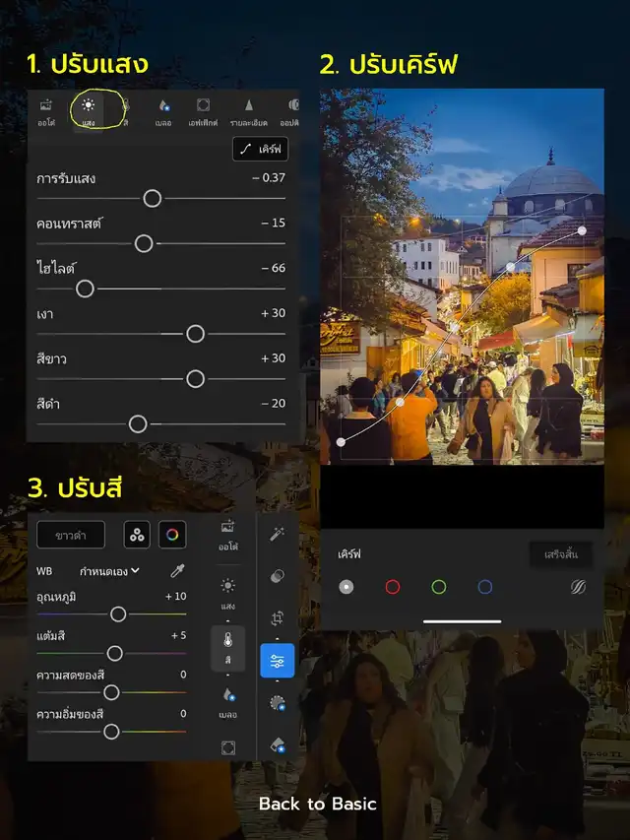630x840 pixels.
Task: Open the Effects (เอฟเฟ็กต์) vignette icon
Action: click(203, 109)
